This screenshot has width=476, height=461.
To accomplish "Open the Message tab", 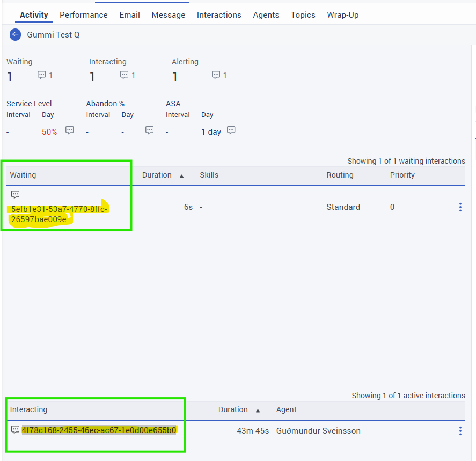I will pyautogui.click(x=169, y=15).
